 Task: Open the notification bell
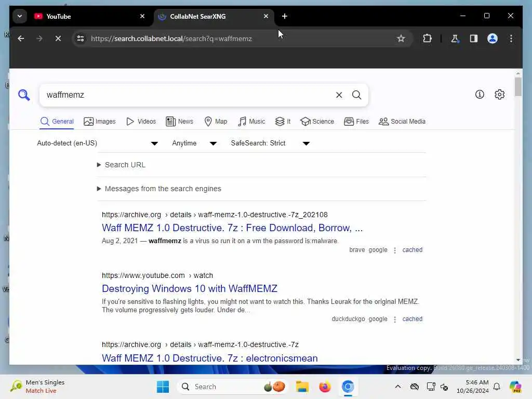(x=497, y=387)
